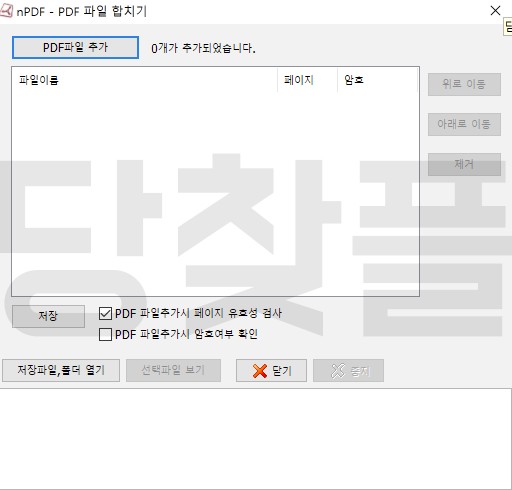Click the 제거 button
This screenshot has height=490, width=512.
pos(464,164)
